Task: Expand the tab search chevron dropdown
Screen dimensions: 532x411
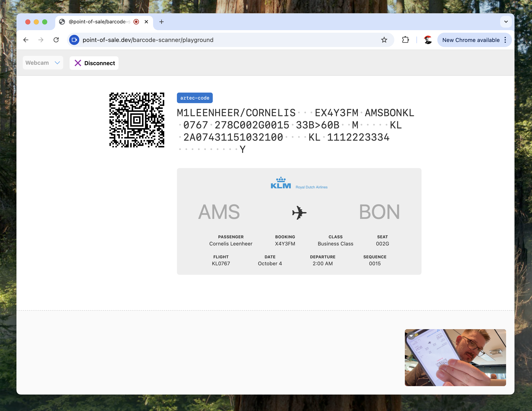Action: point(506,22)
